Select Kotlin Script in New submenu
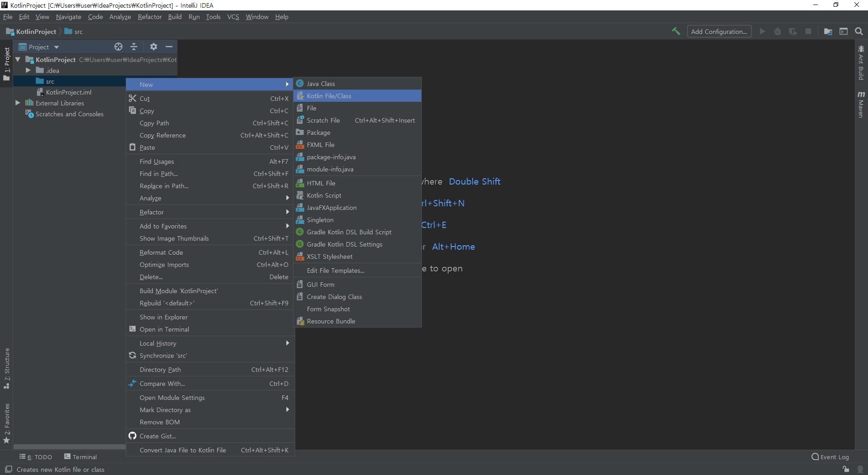The width and height of the screenshot is (868, 475). coord(357,195)
